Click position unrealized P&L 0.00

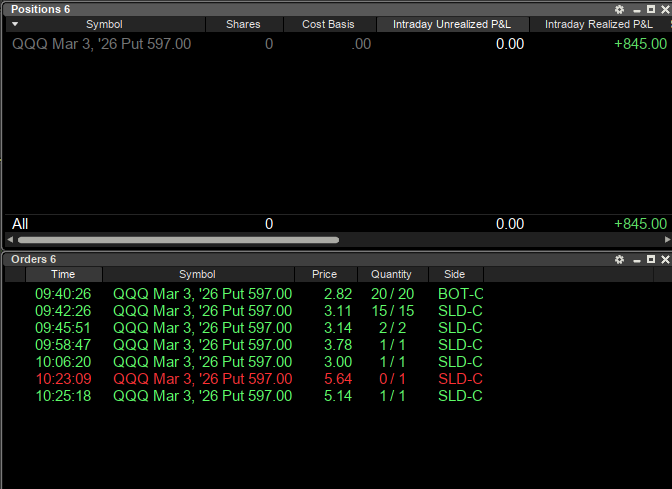coord(510,44)
